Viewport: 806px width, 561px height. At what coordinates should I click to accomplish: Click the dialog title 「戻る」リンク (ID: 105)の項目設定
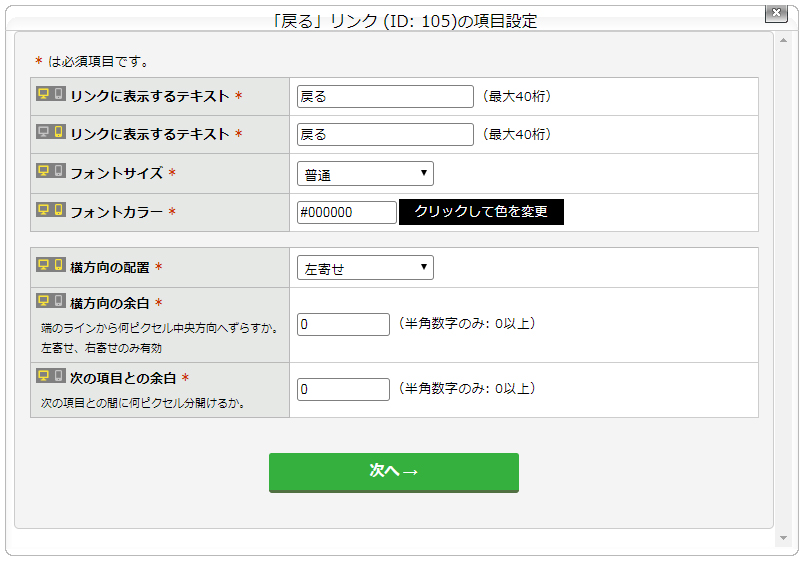[404, 21]
